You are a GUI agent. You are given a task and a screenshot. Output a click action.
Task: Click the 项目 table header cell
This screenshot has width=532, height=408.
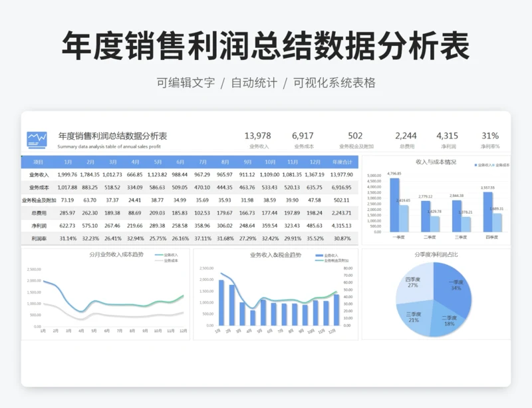(x=39, y=162)
